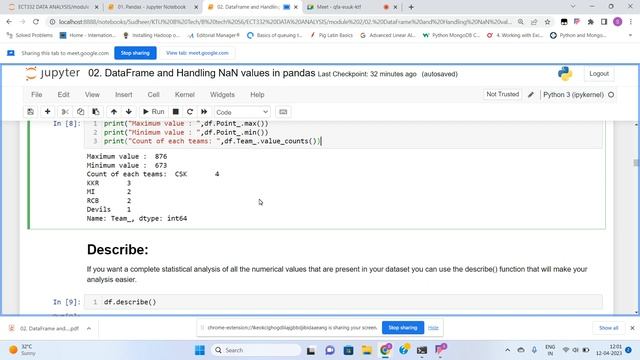Restart kernel and run all fast-forward icon
640x360 pixels.
point(204,112)
